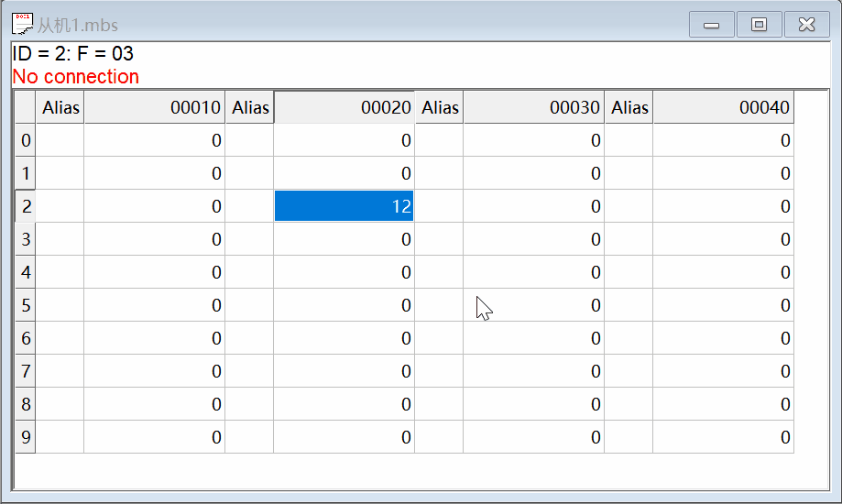Click the 00010 value cell in row 4
The height and width of the screenshot is (504, 842).
155,272
